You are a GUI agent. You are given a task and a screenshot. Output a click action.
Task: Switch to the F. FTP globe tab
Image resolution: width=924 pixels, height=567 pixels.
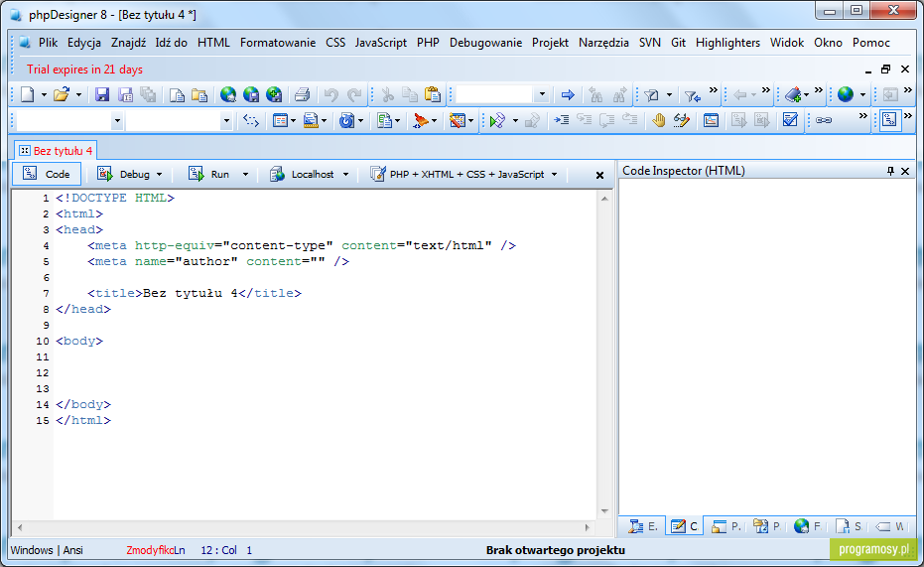tap(807, 525)
